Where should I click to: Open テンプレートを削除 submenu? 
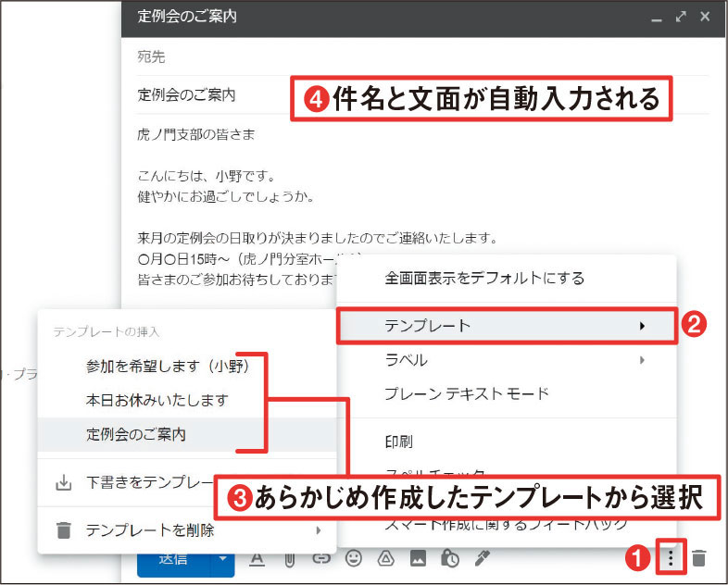(187, 529)
